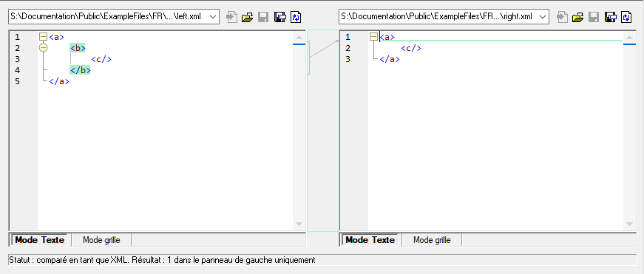Click the <a> opening tag in right pane
The image size is (644, 274).
point(387,37)
